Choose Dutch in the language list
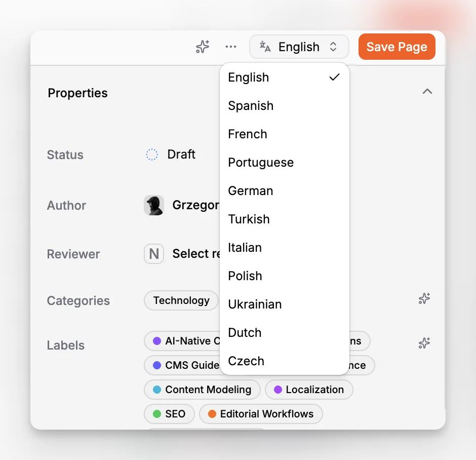Image resolution: width=476 pixels, height=460 pixels. tap(285, 332)
